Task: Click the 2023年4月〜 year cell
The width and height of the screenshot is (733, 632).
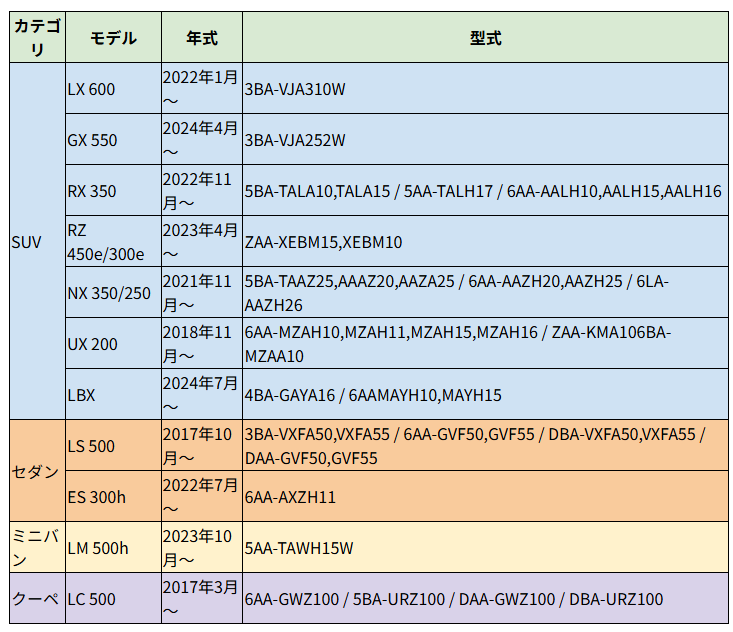Action: (202, 241)
